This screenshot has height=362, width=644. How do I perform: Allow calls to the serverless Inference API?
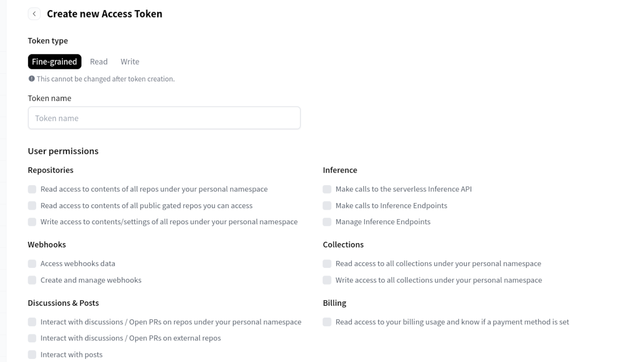[327, 189]
